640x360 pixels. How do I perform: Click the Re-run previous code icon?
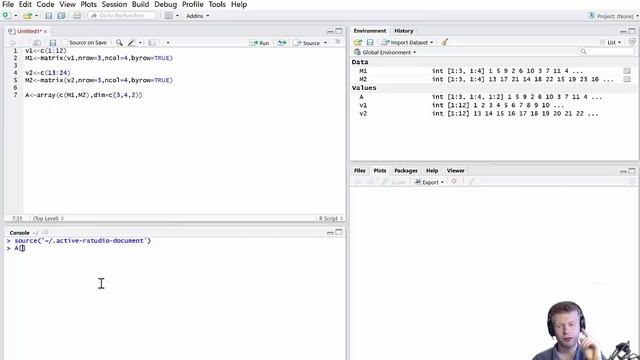click(x=282, y=42)
